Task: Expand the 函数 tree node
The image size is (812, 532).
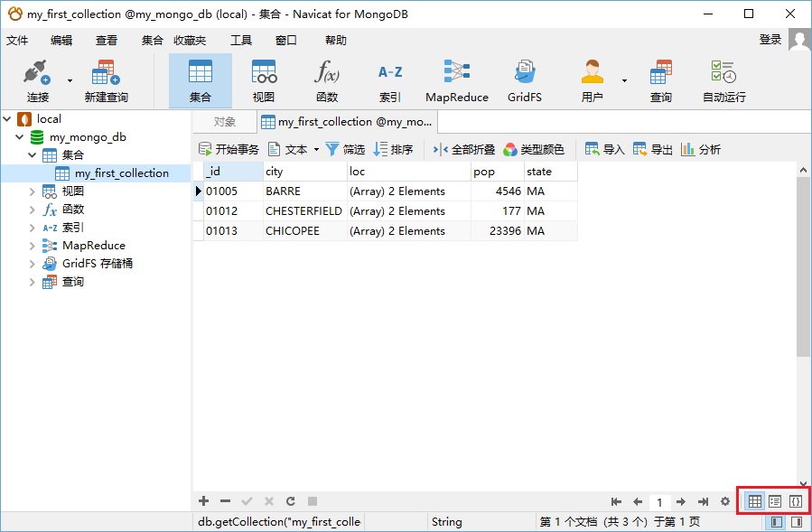Action: [33, 210]
